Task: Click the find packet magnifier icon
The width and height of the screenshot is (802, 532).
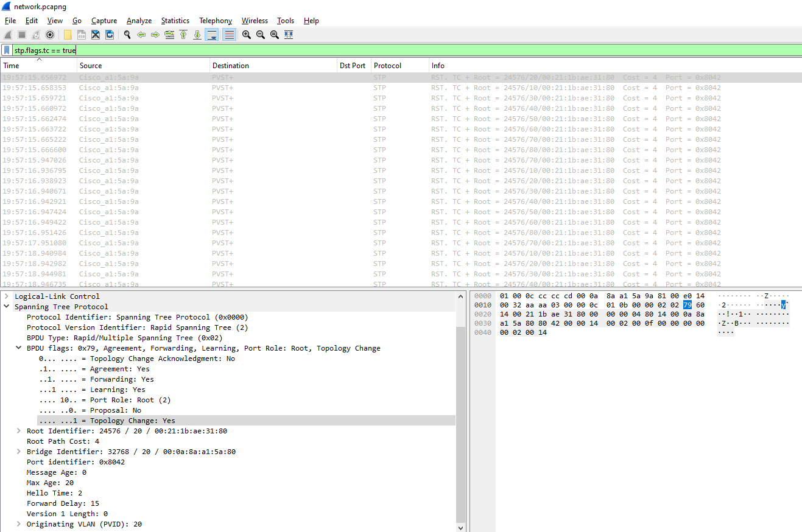Action: click(x=127, y=35)
